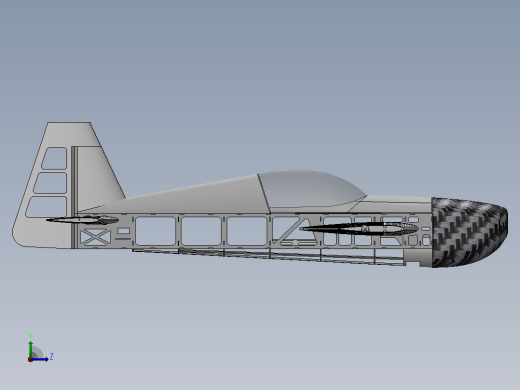Screen dimensions: 520x390
Task: Select the wing root airfoil near nose
Action: coord(358,229)
